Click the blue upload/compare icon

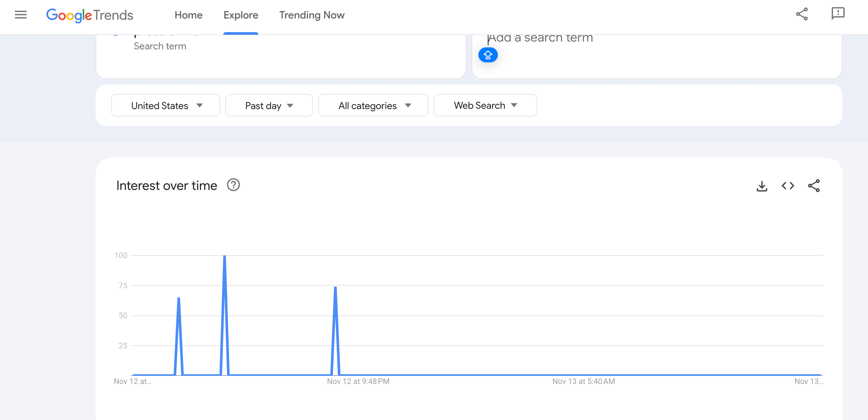487,54
